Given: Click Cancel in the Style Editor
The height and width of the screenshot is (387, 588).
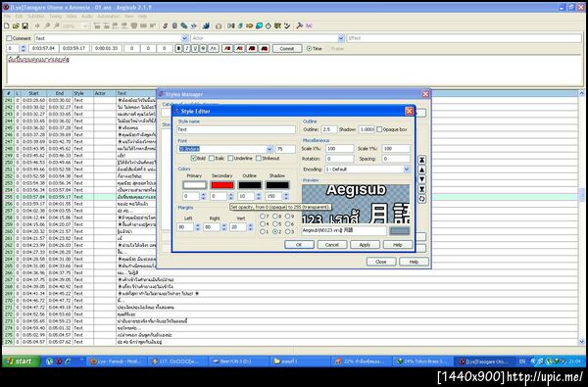Looking at the screenshot, I should point(332,245).
